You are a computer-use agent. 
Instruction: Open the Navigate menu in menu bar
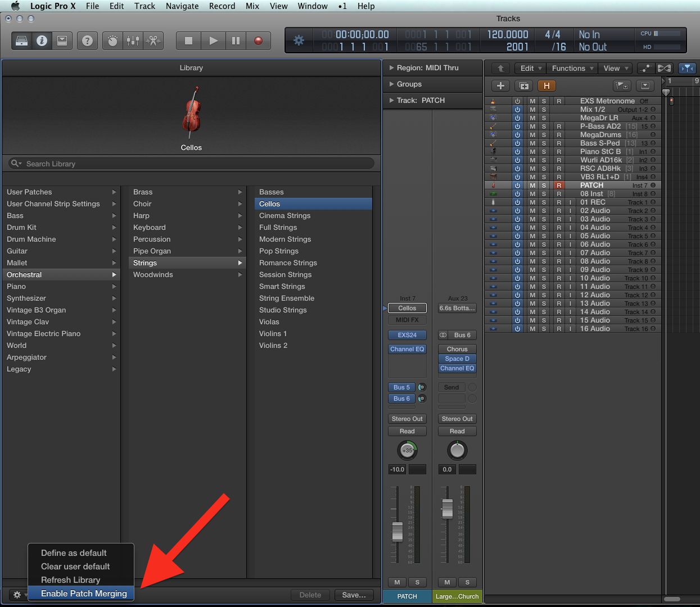click(x=182, y=6)
